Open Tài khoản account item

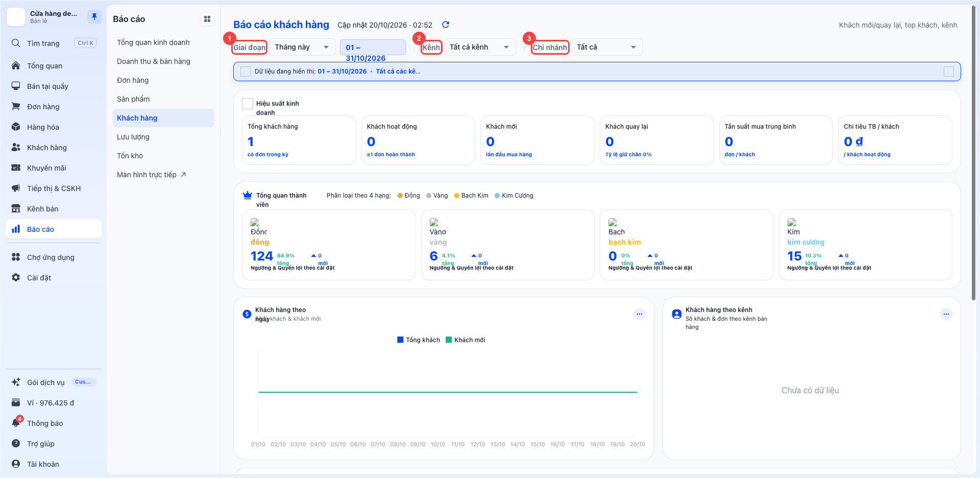54,464
